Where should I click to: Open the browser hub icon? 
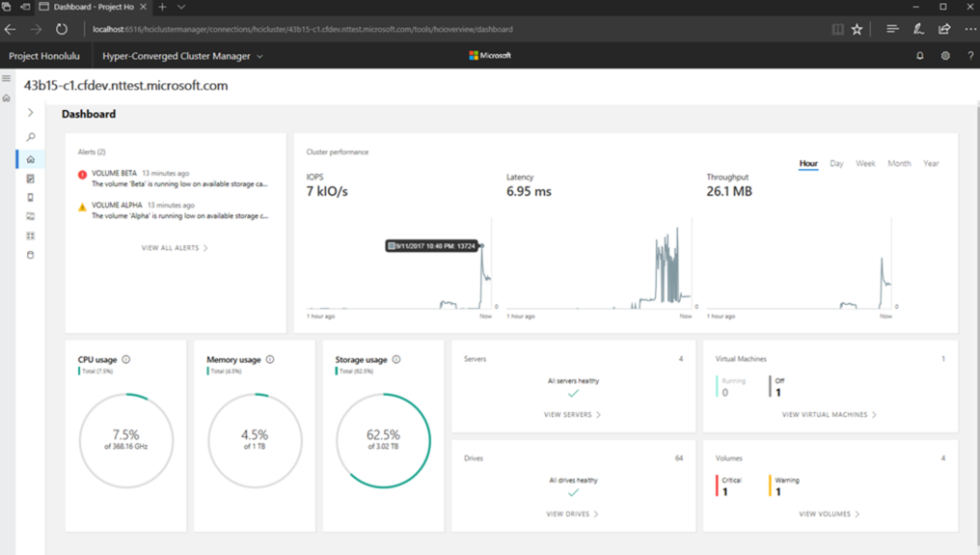[x=892, y=29]
